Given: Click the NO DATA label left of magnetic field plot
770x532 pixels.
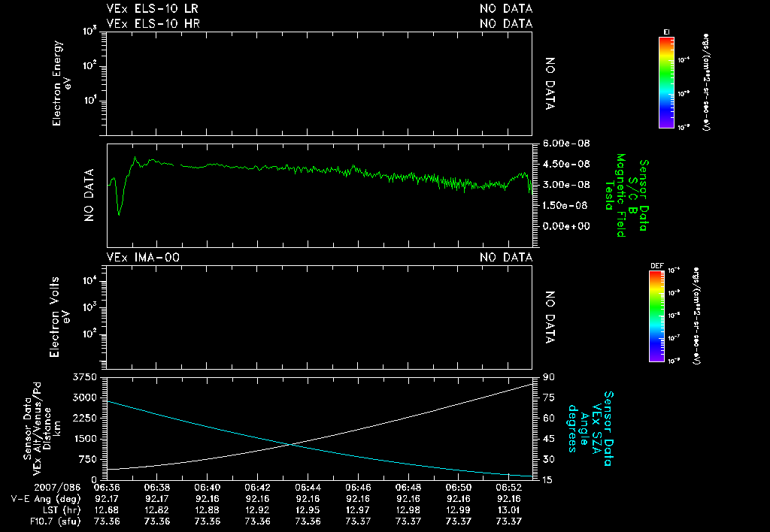Looking at the screenshot, I should 89,195.
